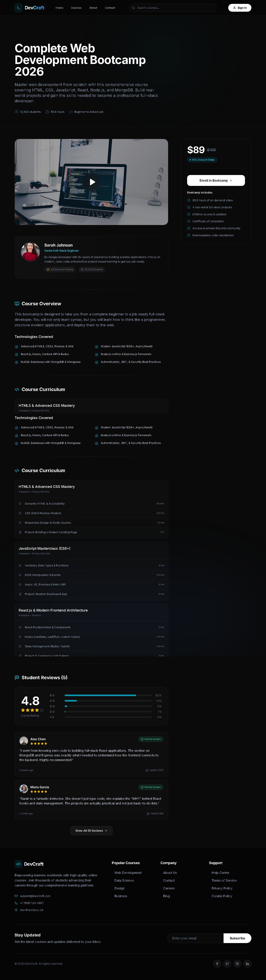Viewport: 266px width, 980px height.
Task: Play the course preview video
Action: pos(92,182)
